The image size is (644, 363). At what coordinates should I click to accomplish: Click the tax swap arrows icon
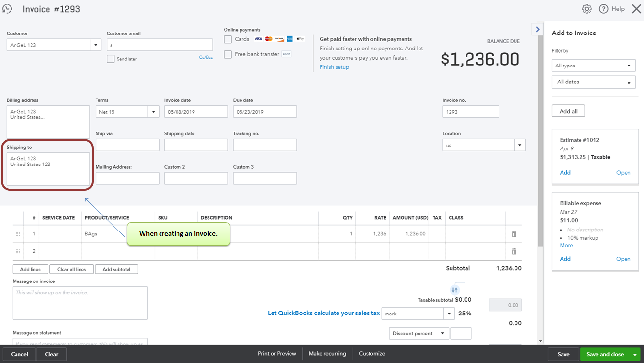(x=454, y=290)
